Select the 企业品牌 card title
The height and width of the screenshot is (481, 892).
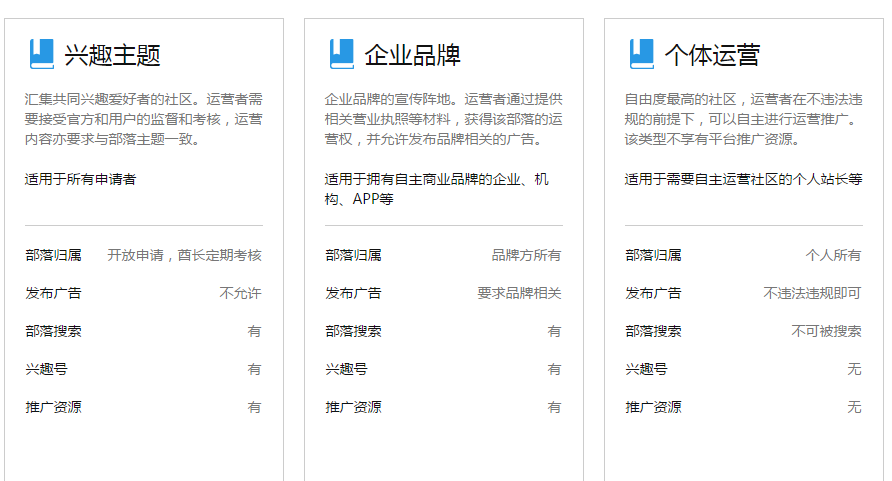click(412, 55)
